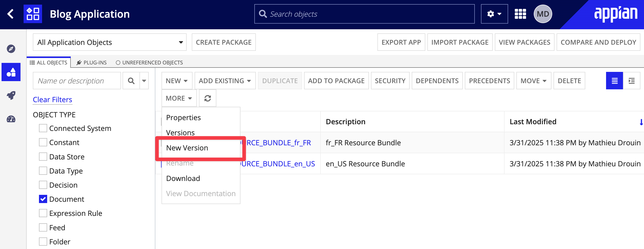Viewport: 644px width, 249px height.
Task: Open the Deploy rocket icon in sidebar
Action: 11,95
